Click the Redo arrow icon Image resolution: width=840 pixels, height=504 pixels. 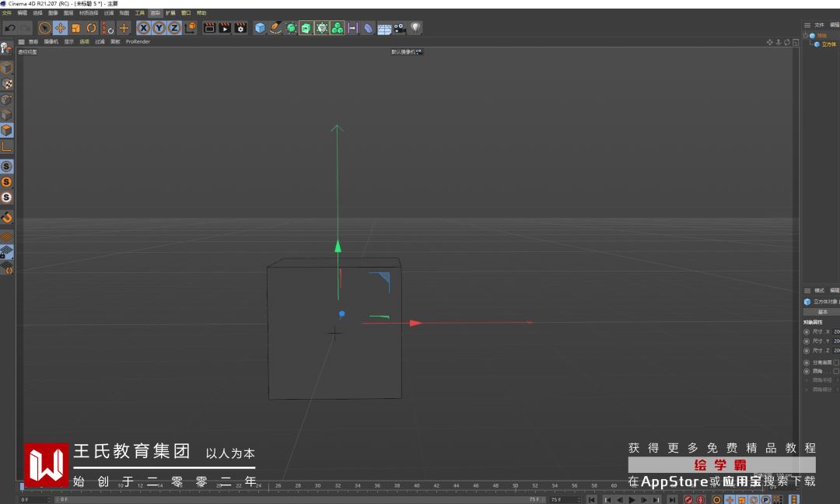25,28
